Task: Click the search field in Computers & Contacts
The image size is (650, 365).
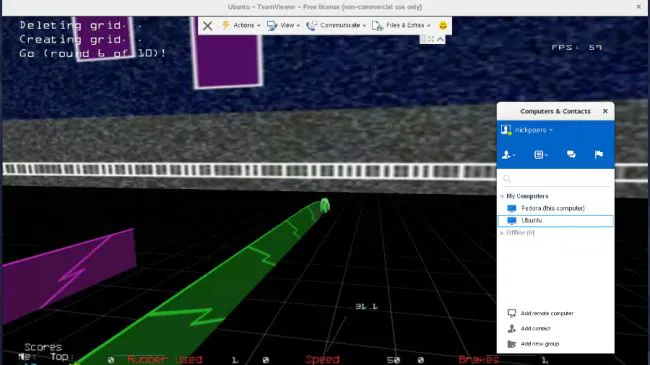Action: 555,179
